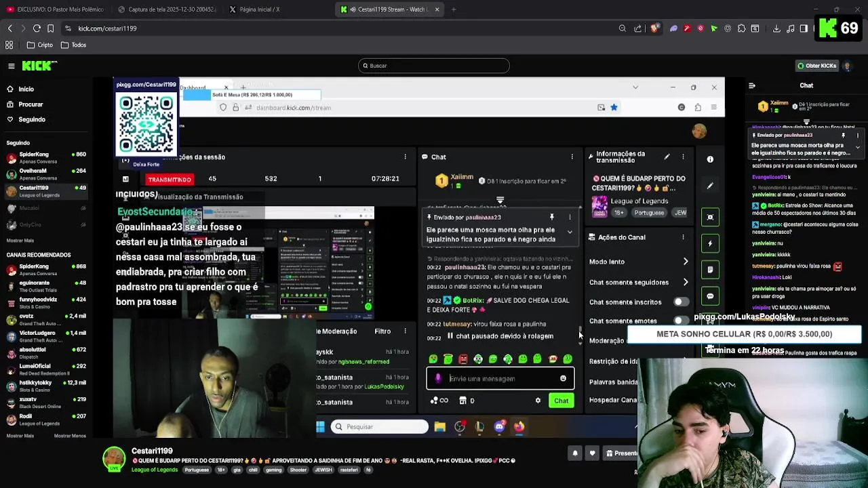Unpin the message by paulinhaaa23 in dashboard chat
The image size is (868, 488).
[x=552, y=217]
